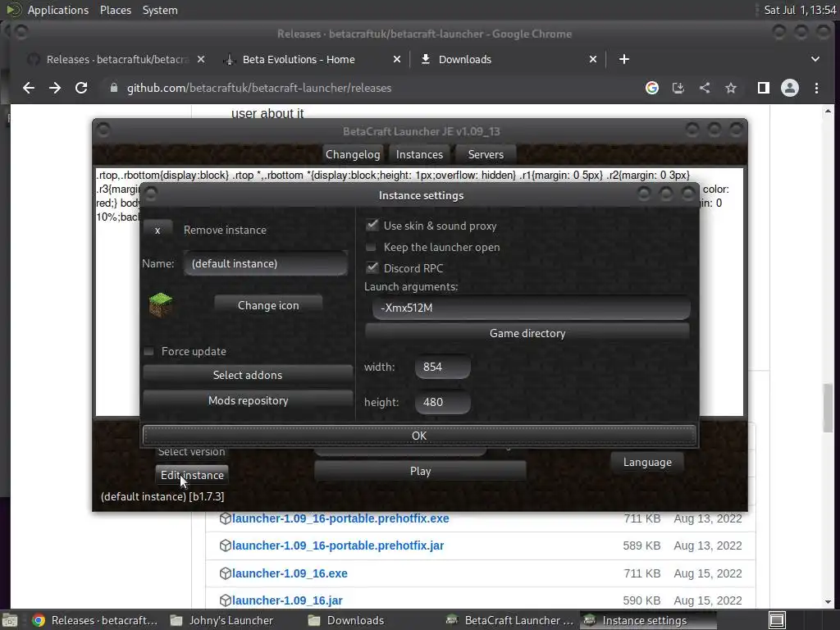840x630 pixels.
Task: Click Play button in launcher
Action: coord(420,471)
